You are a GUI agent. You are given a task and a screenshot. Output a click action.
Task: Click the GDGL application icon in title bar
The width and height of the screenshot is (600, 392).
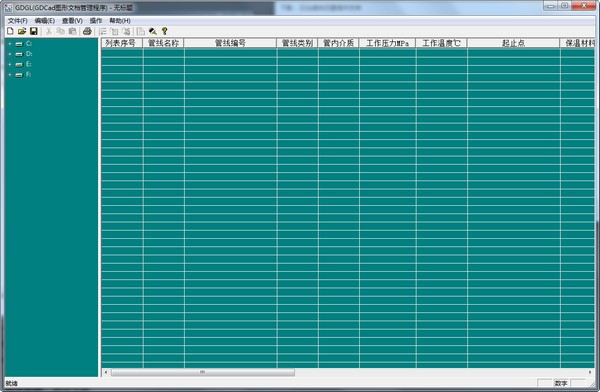point(8,8)
